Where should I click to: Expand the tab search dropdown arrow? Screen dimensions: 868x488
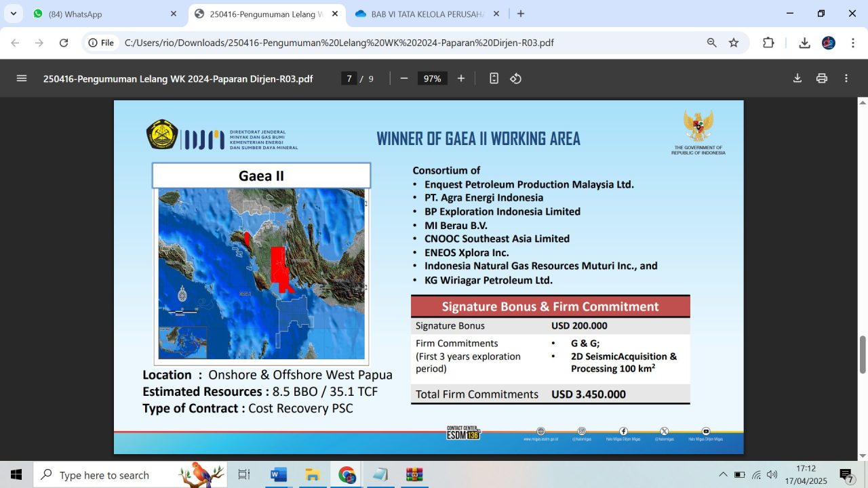(13, 14)
